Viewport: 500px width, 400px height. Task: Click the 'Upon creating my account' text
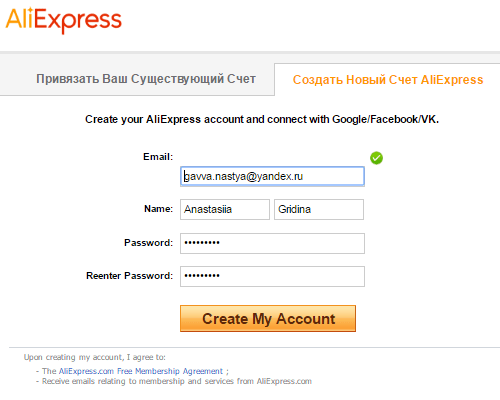tap(95, 357)
